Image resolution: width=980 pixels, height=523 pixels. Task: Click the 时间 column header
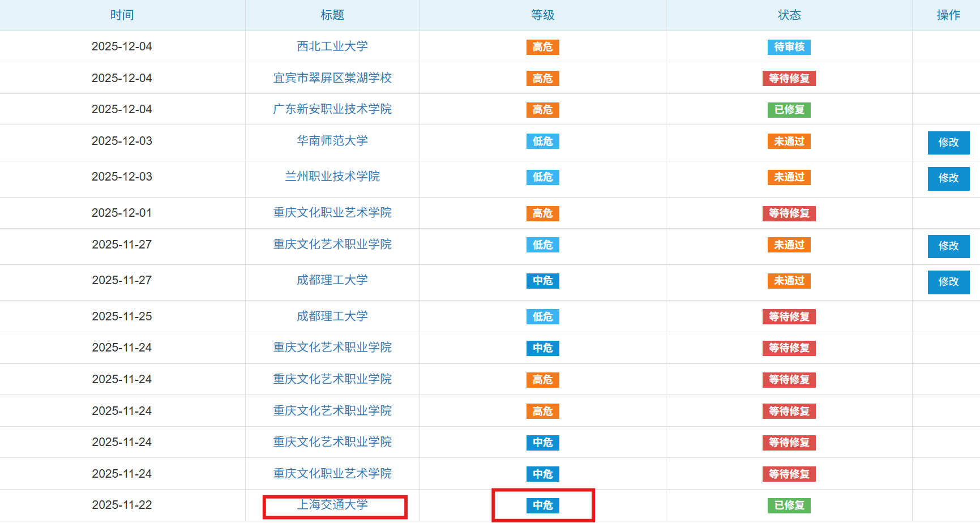pos(122,15)
